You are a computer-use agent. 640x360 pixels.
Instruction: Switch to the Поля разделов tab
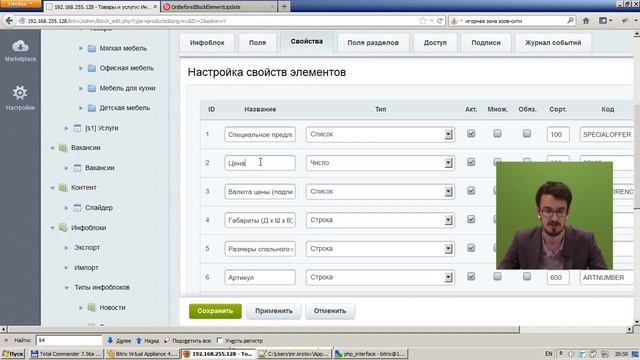(373, 43)
